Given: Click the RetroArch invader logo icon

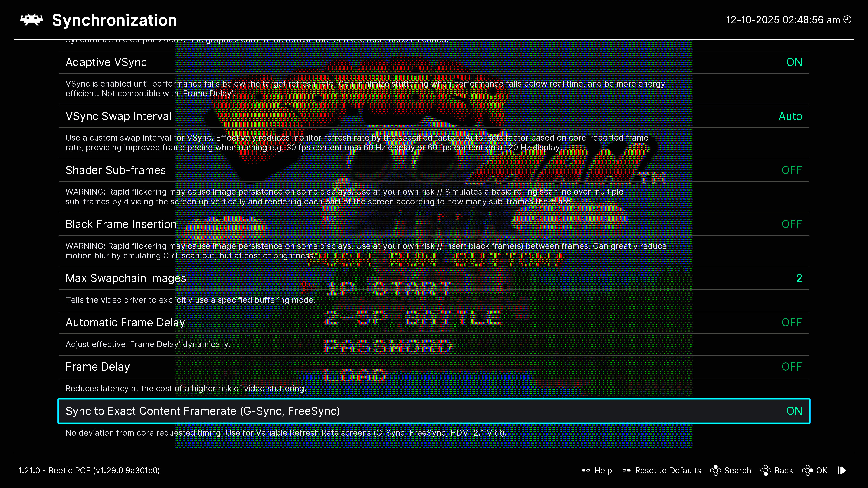Looking at the screenshot, I should click(x=31, y=20).
